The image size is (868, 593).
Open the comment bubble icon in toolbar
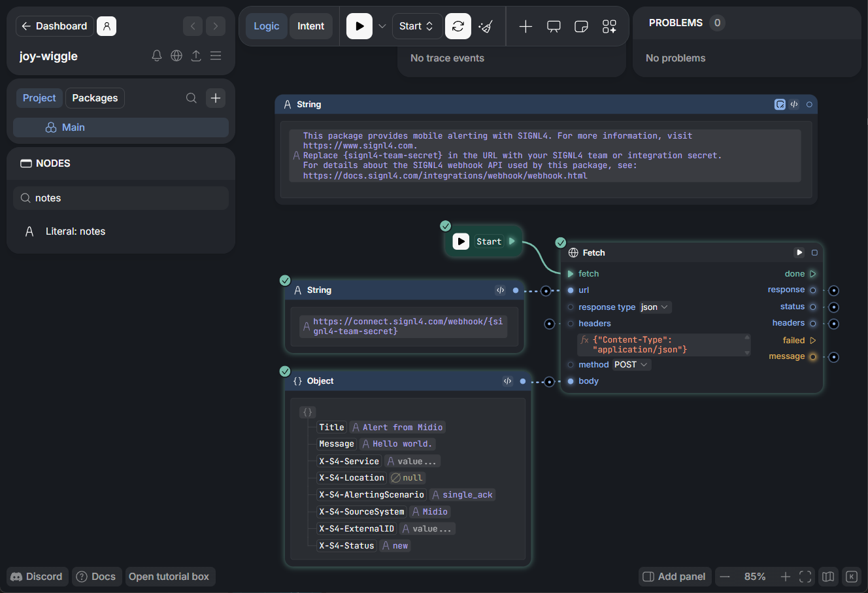click(554, 26)
